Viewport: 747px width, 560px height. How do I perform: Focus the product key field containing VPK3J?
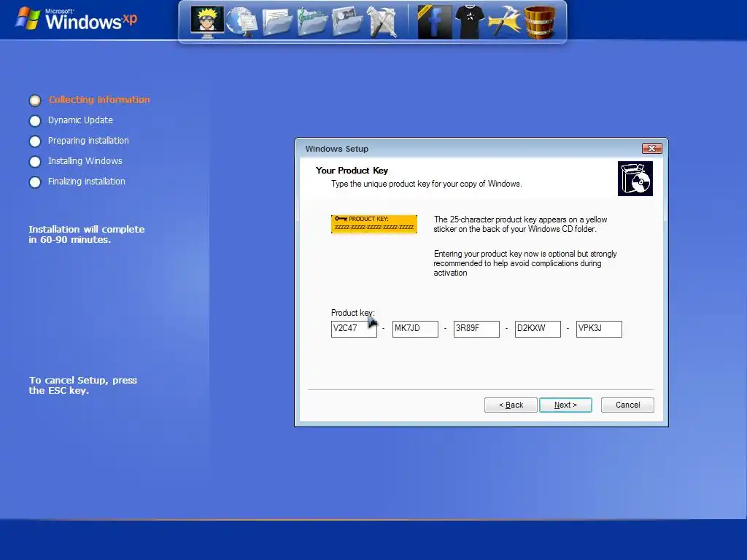(x=599, y=329)
